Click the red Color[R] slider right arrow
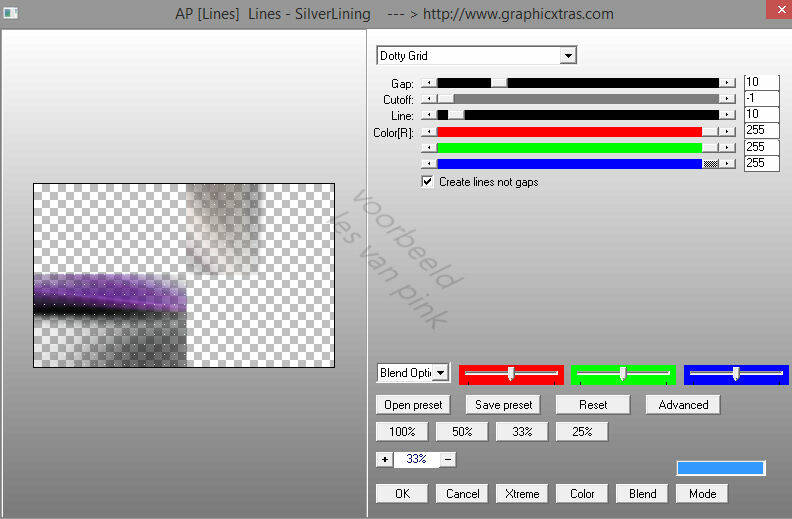The image size is (792, 519). pos(727,132)
